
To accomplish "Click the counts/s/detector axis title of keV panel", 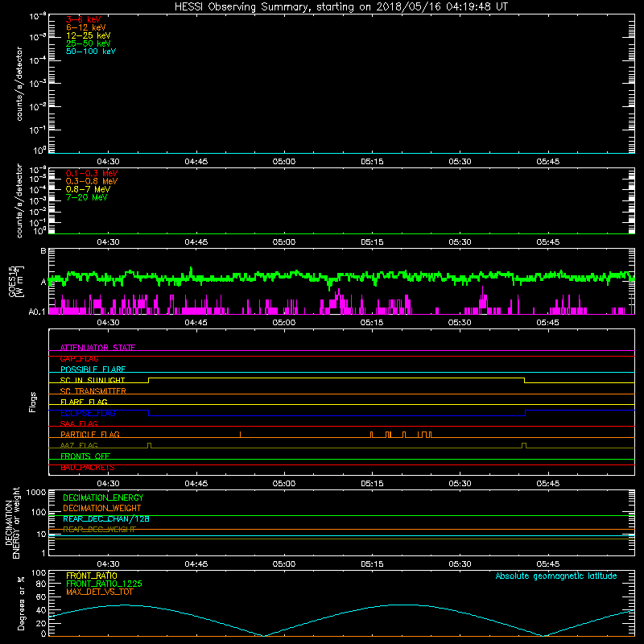I will tap(19, 84).
